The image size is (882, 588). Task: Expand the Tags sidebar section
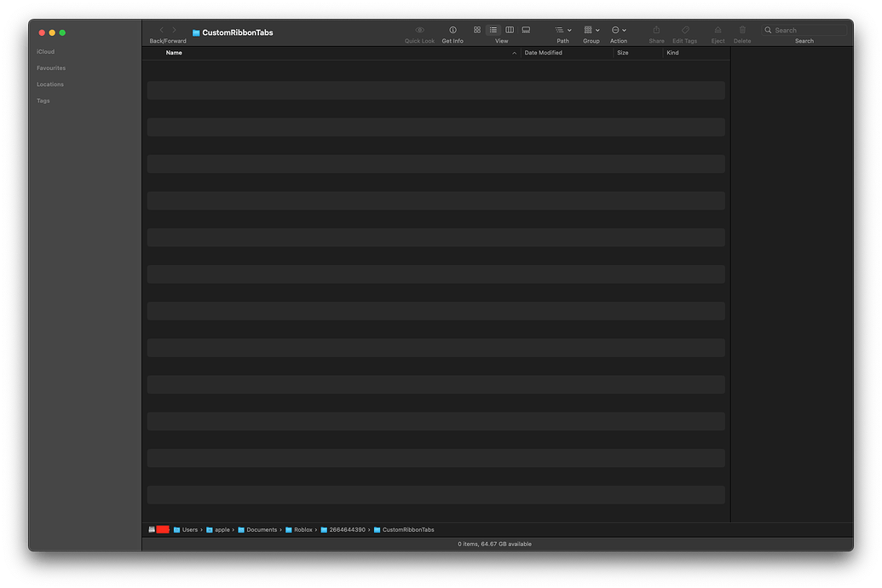(x=43, y=101)
